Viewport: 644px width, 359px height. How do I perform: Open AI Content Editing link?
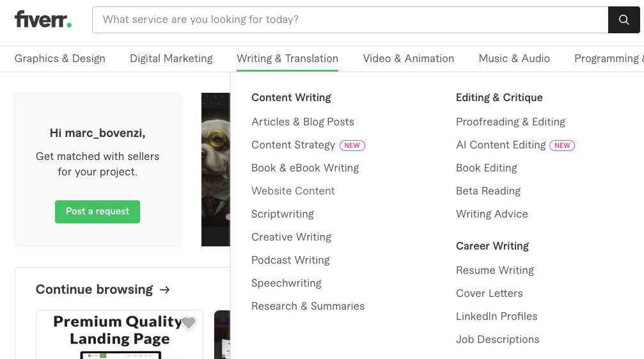[501, 145]
